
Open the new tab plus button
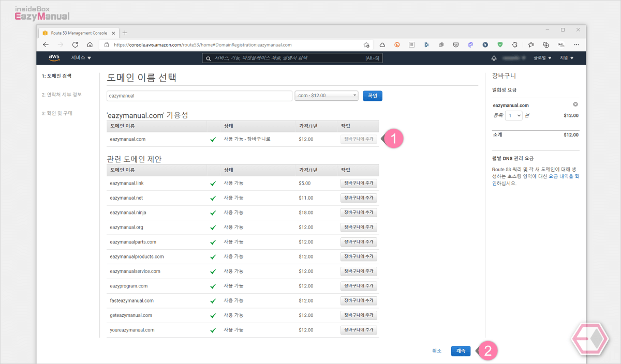click(125, 32)
